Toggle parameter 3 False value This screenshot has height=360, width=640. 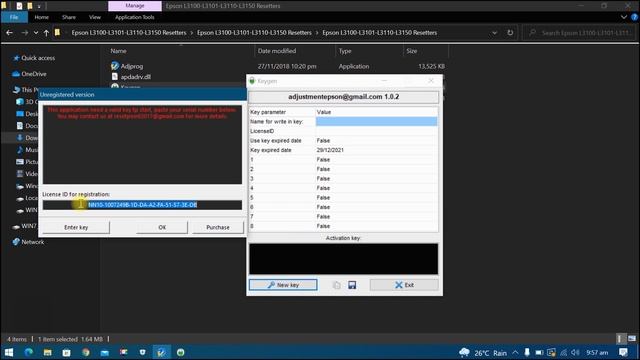point(376,178)
